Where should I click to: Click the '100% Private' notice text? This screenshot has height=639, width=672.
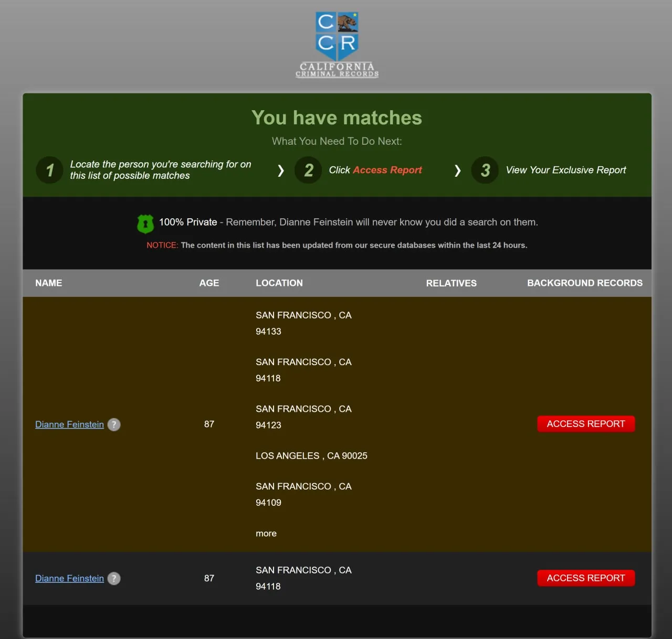[x=188, y=222]
